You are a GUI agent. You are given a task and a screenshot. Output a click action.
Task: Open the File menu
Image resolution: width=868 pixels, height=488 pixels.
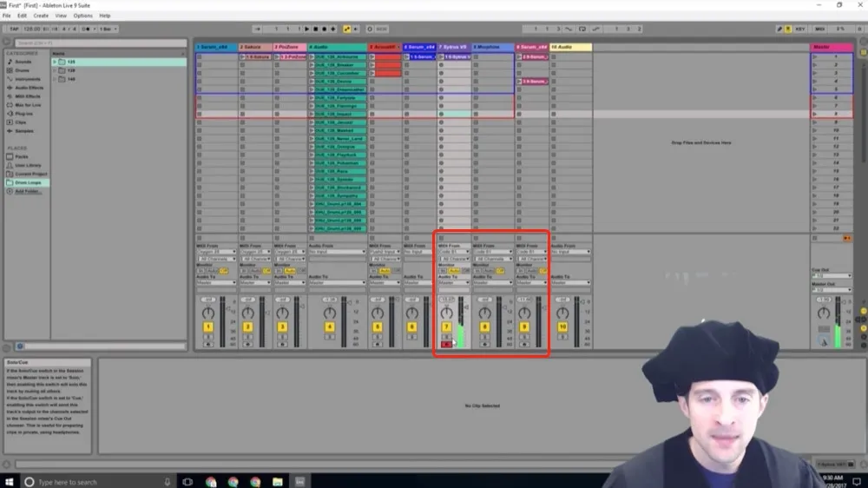7,16
